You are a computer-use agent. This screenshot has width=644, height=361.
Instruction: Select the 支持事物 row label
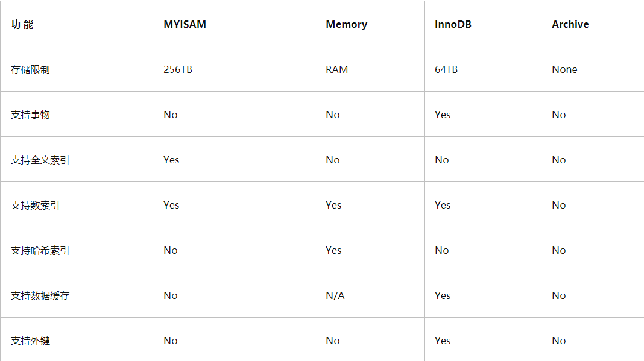click(30, 115)
